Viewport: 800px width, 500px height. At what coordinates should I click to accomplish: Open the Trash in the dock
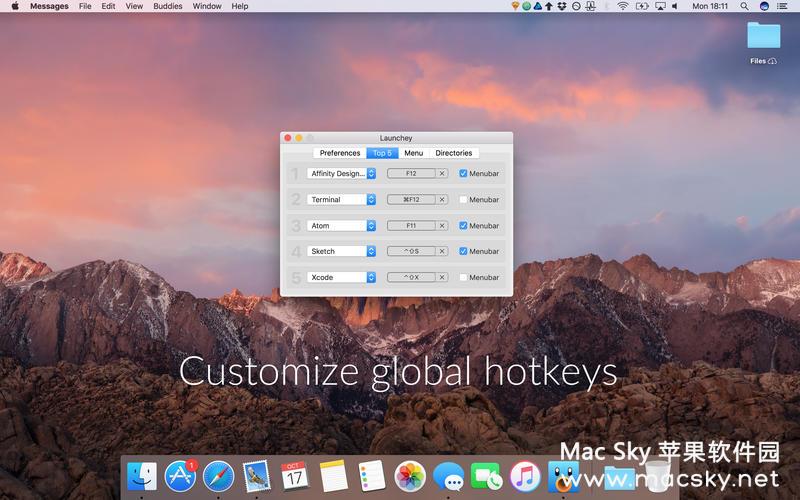point(658,477)
